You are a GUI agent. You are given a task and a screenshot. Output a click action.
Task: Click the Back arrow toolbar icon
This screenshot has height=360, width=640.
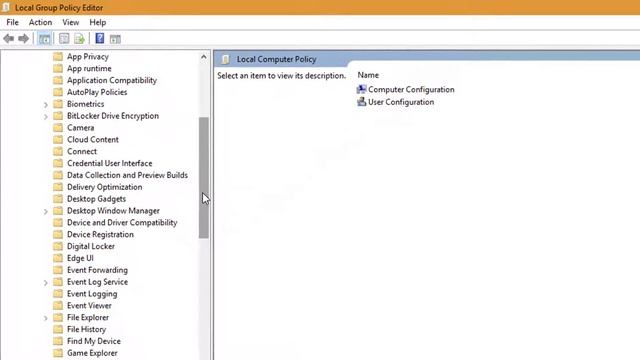[x=9, y=39]
